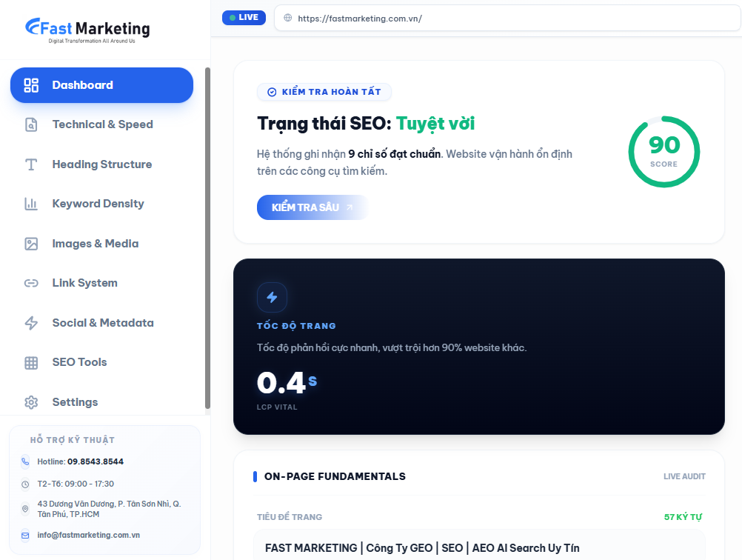Open Social & Metadata section
The width and height of the screenshot is (742, 560).
[x=101, y=323]
